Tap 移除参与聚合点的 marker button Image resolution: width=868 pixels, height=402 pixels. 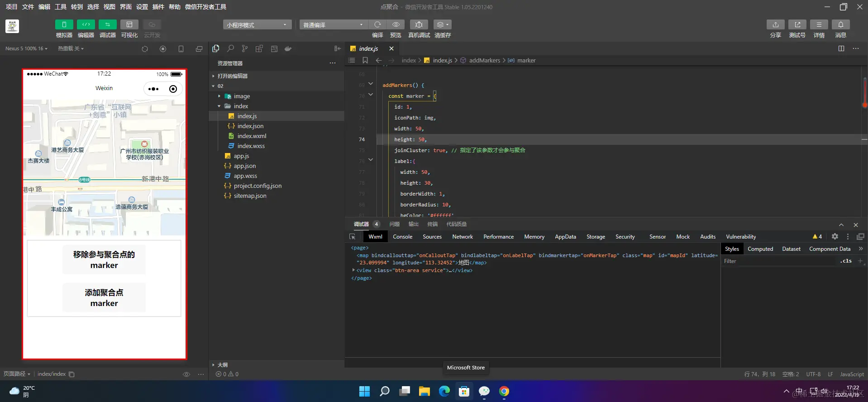(104, 260)
